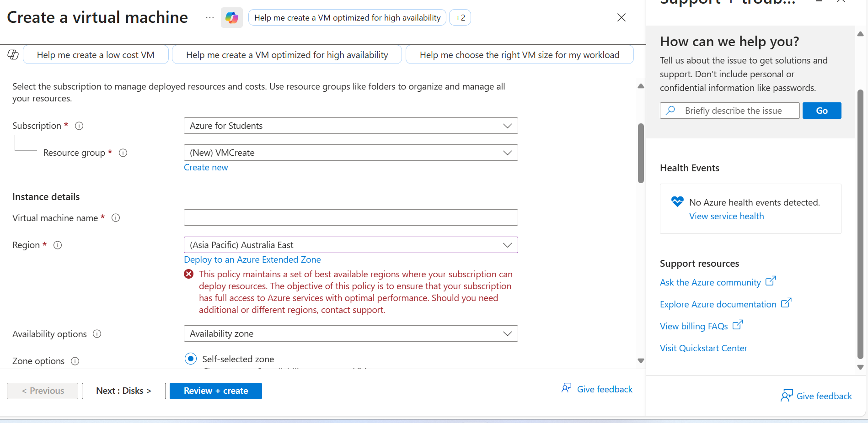The width and height of the screenshot is (868, 423).
Task: Click the Create new resource group link
Action: click(x=206, y=168)
